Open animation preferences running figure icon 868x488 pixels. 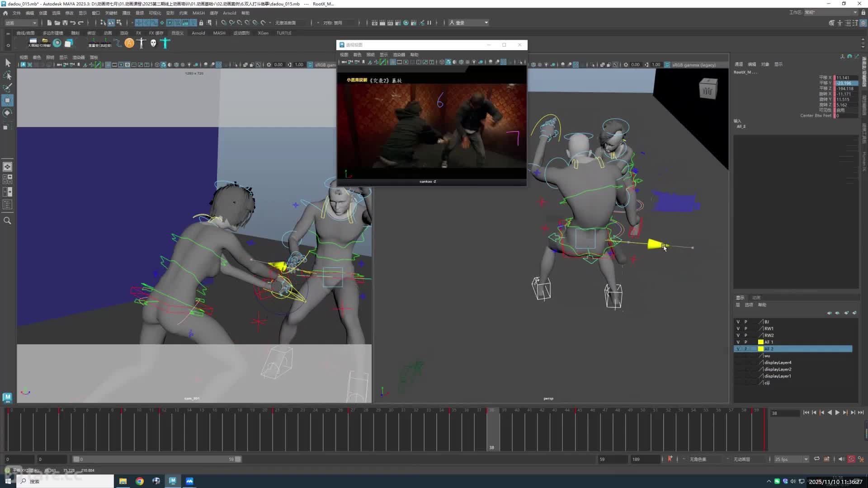pyautogui.click(x=861, y=459)
